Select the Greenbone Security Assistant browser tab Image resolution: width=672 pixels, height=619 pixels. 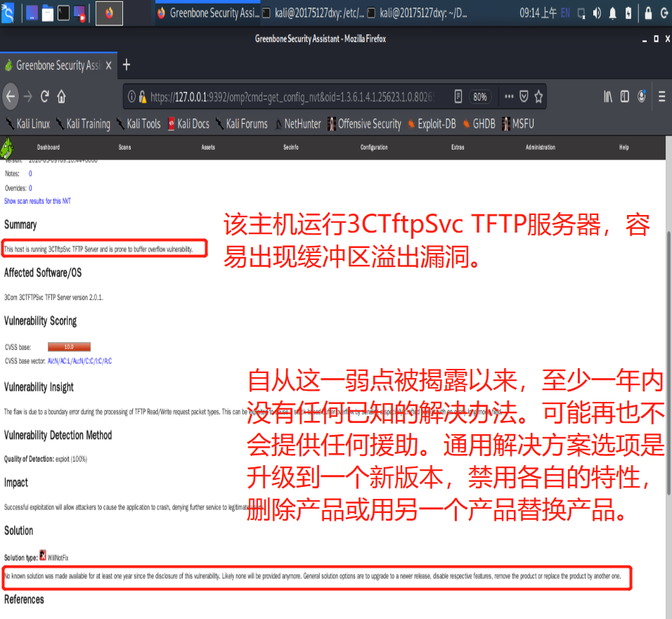click(x=59, y=65)
